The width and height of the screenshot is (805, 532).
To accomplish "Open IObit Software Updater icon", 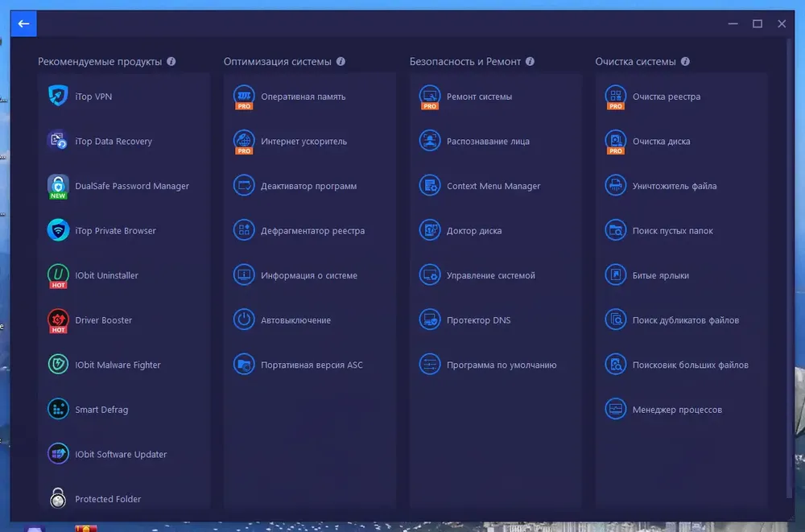I will point(58,453).
